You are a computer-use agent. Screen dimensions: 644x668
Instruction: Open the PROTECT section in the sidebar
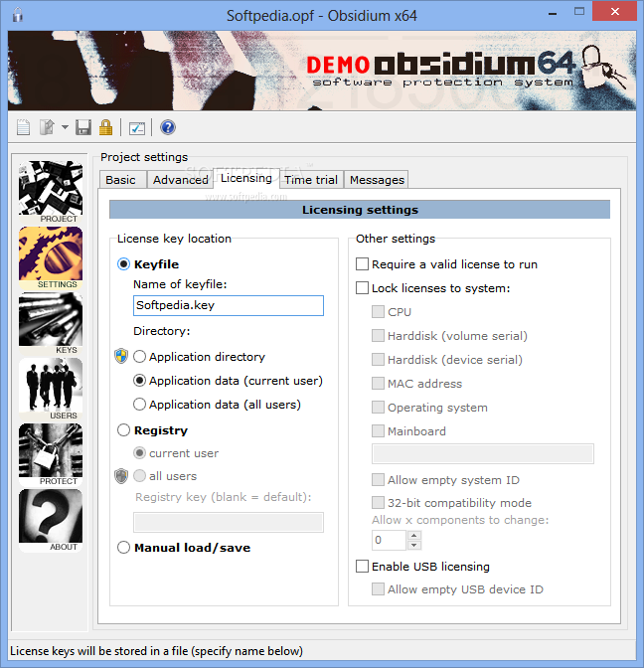[51, 454]
